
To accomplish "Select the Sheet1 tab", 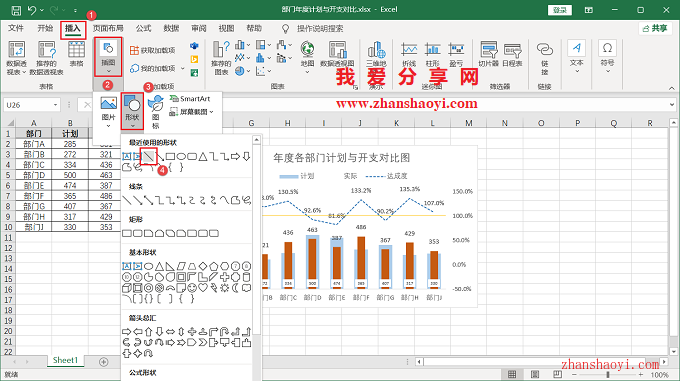I will pyautogui.click(x=65, y=360).
